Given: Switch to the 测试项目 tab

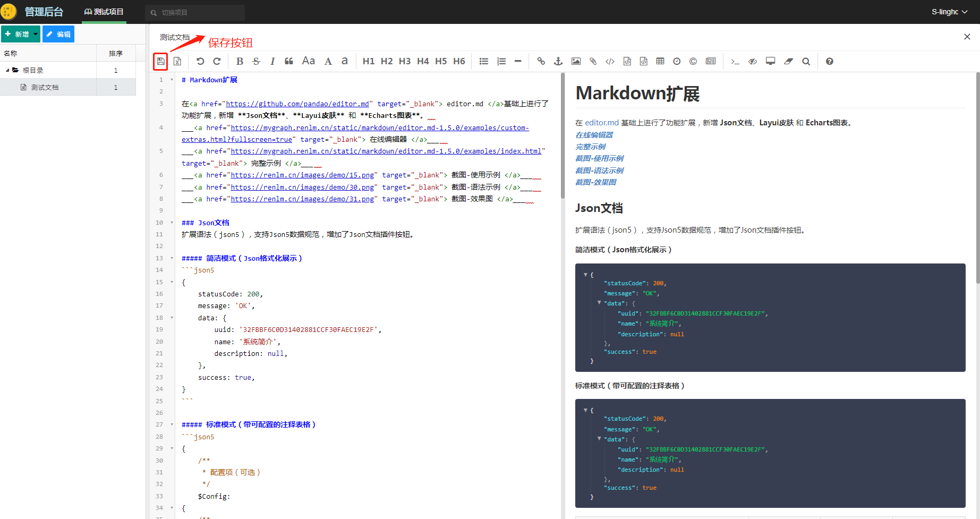Looking at the screenshot, I should 104,11.
